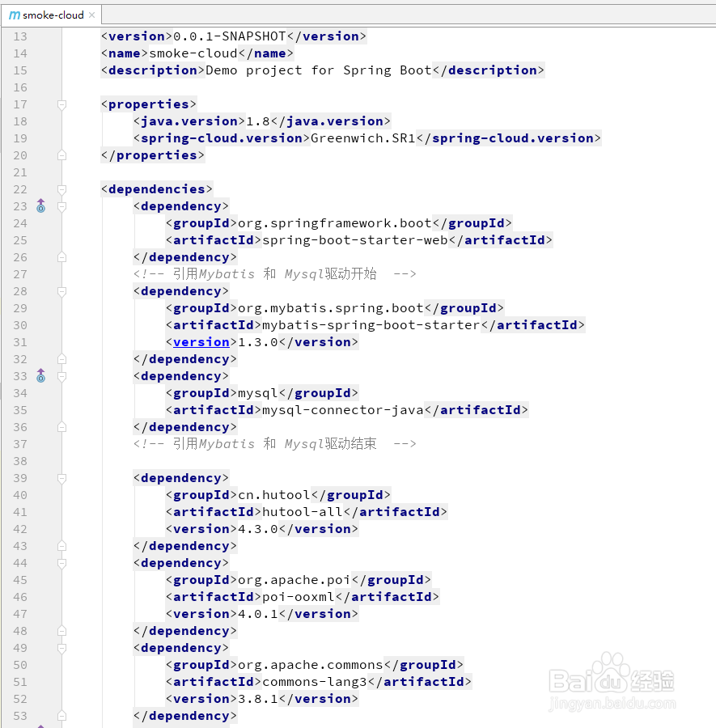
Task: Collapse commons-lang3 dependency fold at line 49
Action: pyautogui.click(x=61, y=649)
